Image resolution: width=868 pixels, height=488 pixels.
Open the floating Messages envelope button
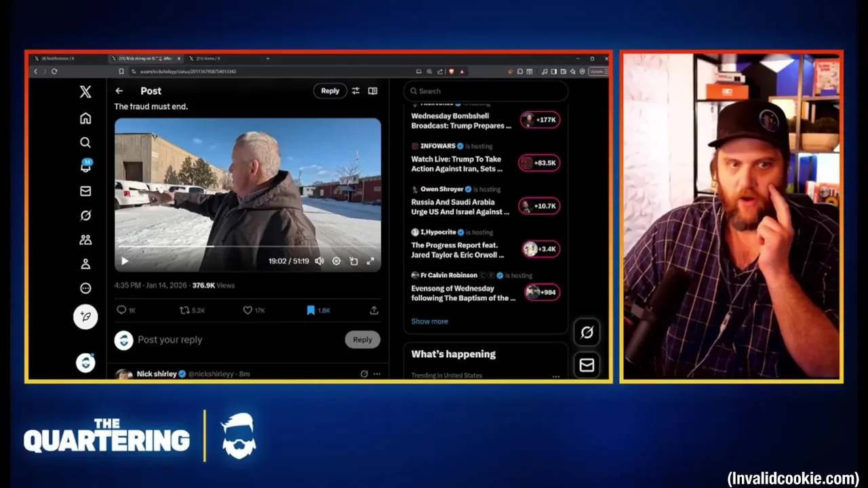tap(587, 365)
